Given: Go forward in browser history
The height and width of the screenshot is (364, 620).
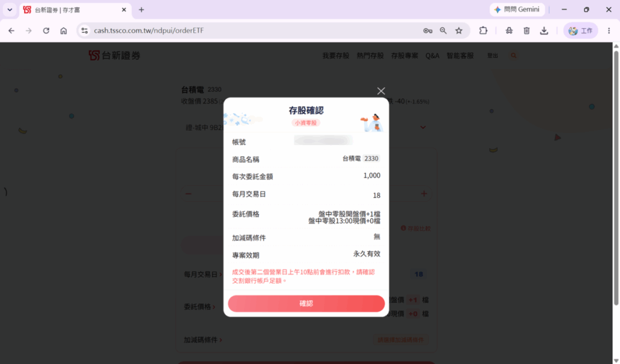Looking at the screenshot, I should pyautogui.click(x=28, y=31).
